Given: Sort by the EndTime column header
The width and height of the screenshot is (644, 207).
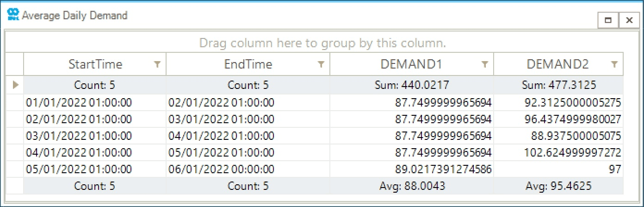Looking at the screenshot, I should [x=248, y=64].
